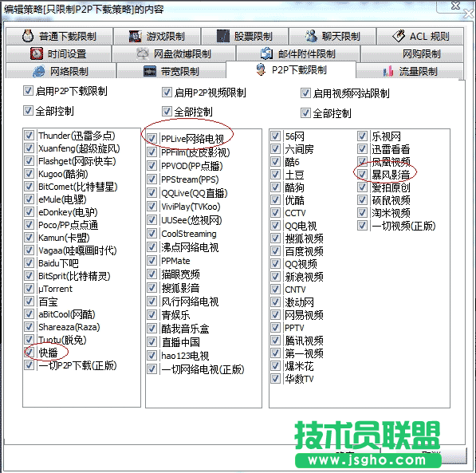Close the policy editor dialog
Viewport: 476px width, 473px height.
pyautogui.click(x=455, y=6)
